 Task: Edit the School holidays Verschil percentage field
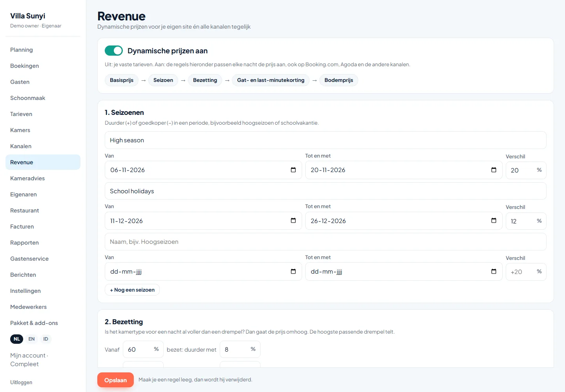(x=526, y=221)
